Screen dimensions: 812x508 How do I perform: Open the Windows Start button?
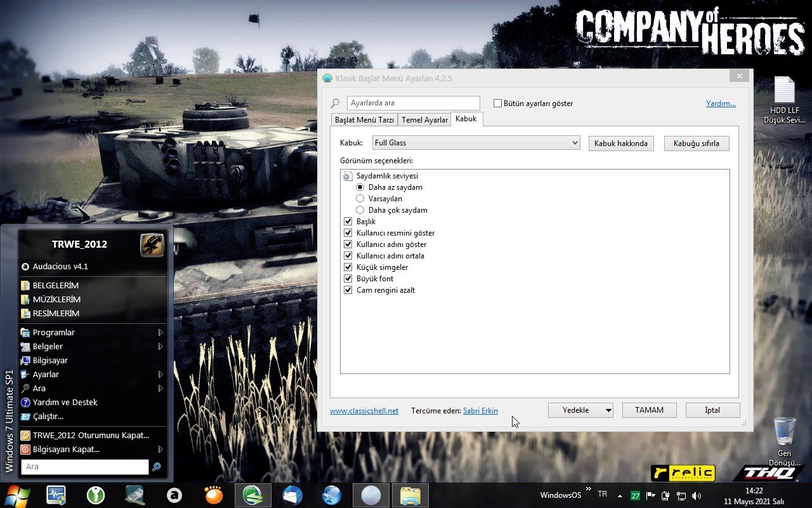click(18, 495)
